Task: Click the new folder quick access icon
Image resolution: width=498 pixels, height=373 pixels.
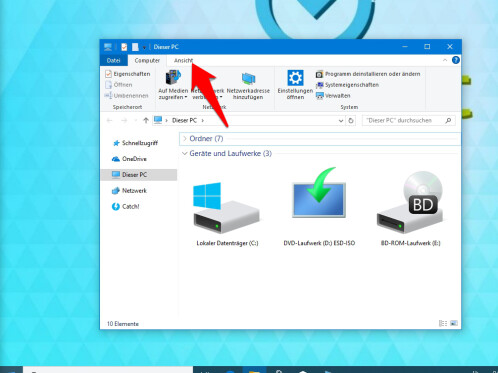Action: [135, 47]
